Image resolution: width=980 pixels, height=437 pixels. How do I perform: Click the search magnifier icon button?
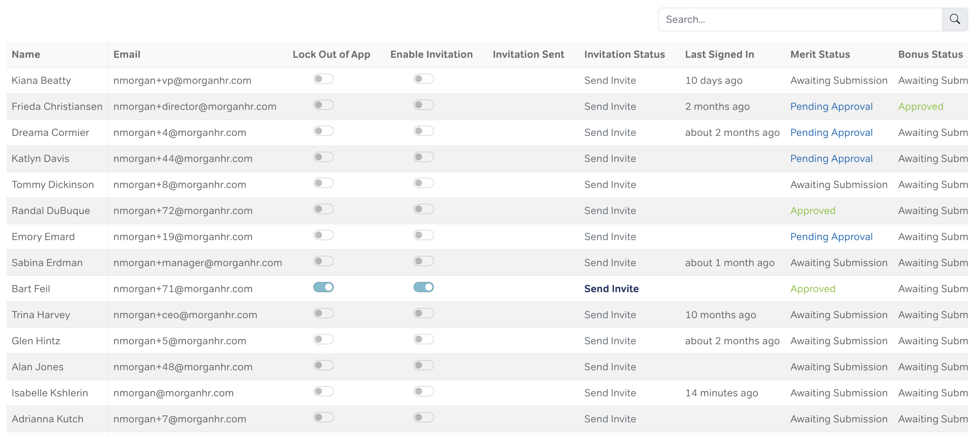coord(954,19)
